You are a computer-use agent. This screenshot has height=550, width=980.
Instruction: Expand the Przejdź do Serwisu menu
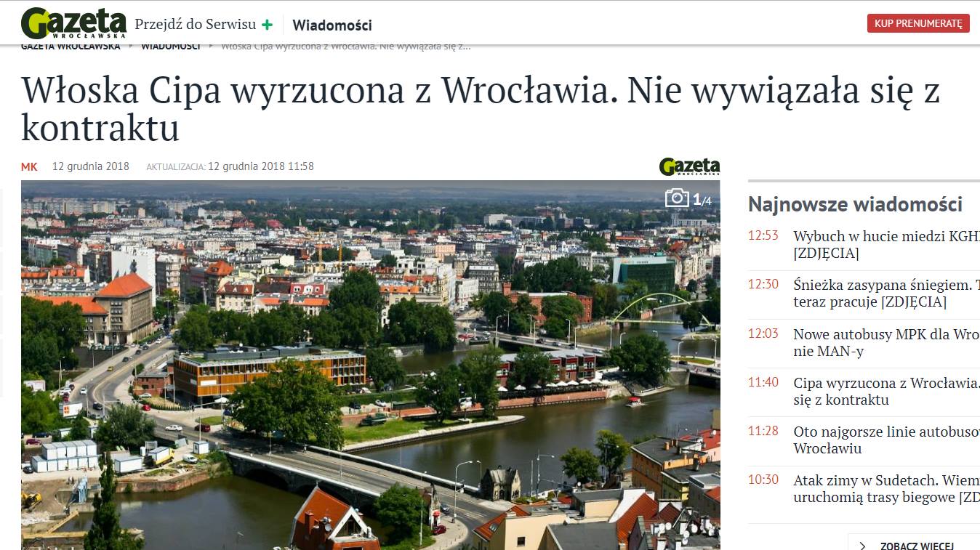[x=204, y=25]
